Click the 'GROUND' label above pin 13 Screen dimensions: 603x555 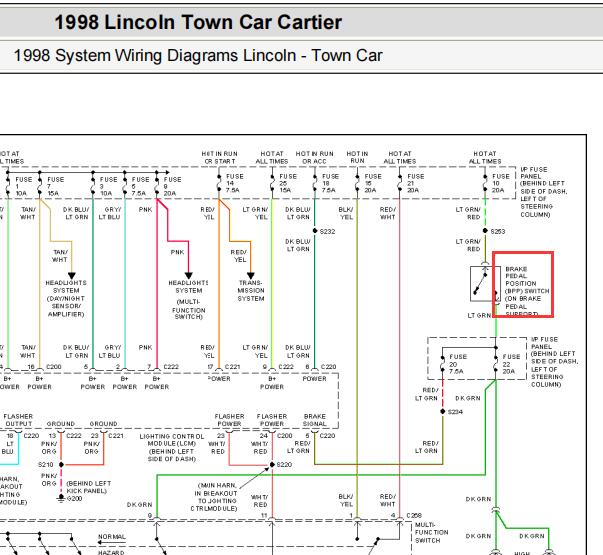[60, 424]
